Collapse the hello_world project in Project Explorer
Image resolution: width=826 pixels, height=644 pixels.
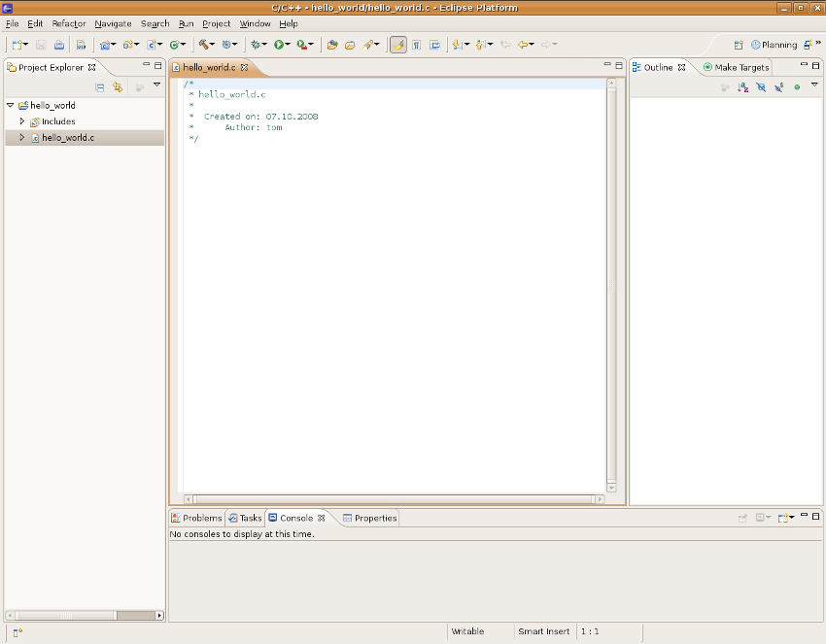[9, 105]
